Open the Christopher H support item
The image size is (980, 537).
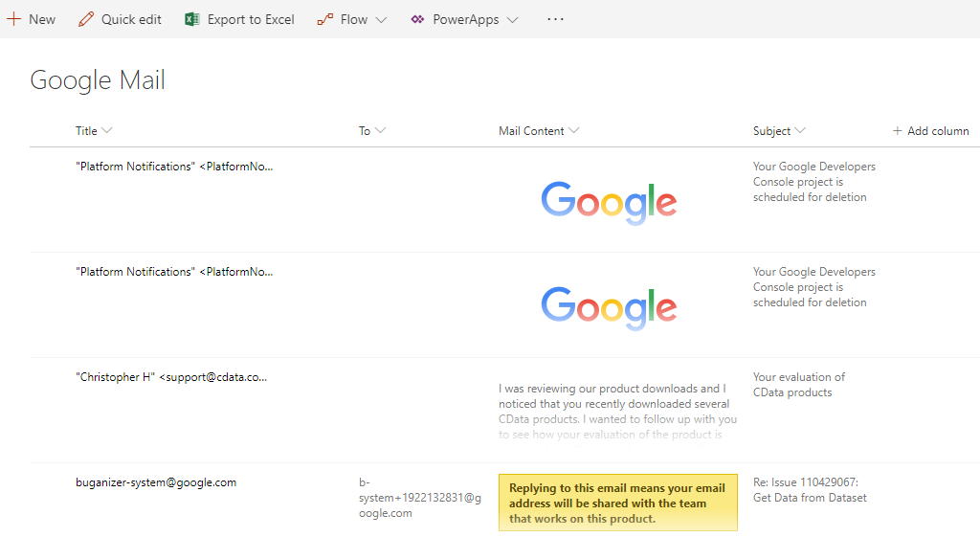click(x=171, y=377)
